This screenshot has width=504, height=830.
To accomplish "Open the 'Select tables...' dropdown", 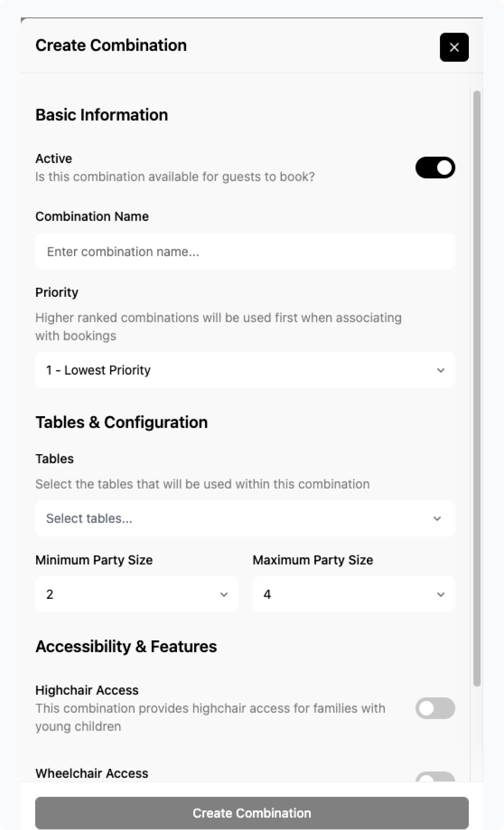I will coord(236,518).
